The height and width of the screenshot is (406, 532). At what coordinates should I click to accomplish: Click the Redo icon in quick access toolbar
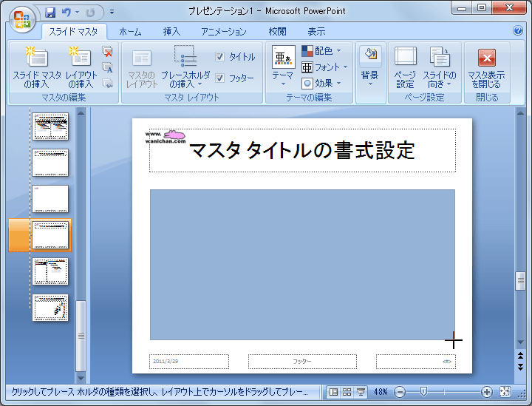coord(90,13)
